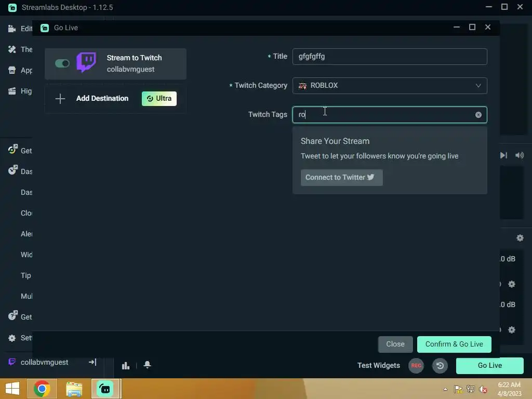Select the Multistream sidebar menu item
This screenshot has width=532, height=399.
26,296
